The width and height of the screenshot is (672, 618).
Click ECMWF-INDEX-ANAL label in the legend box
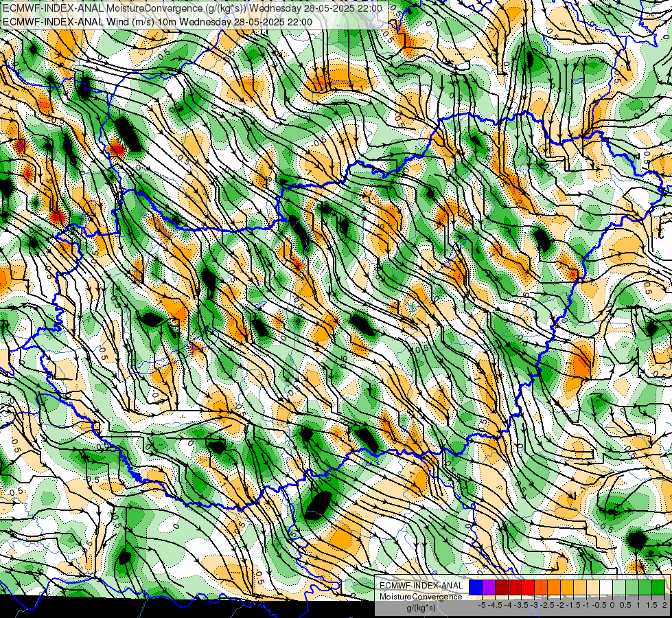point(421,586)
